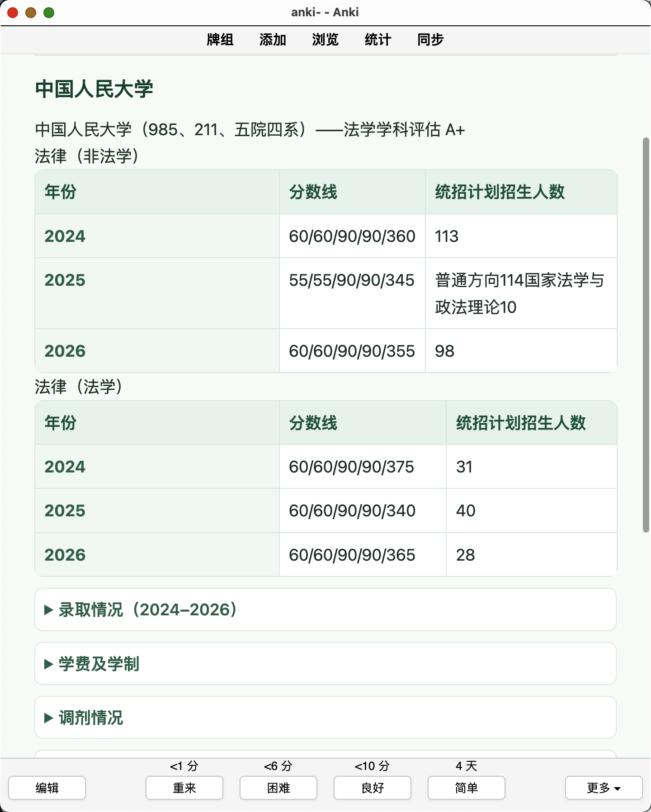Click the enrollment cell 98

click(x=521, y=351)
